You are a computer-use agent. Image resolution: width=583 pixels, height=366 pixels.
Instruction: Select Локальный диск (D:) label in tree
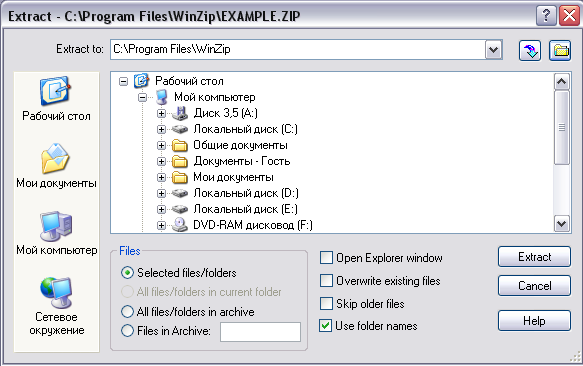click(x=246, y=193)
